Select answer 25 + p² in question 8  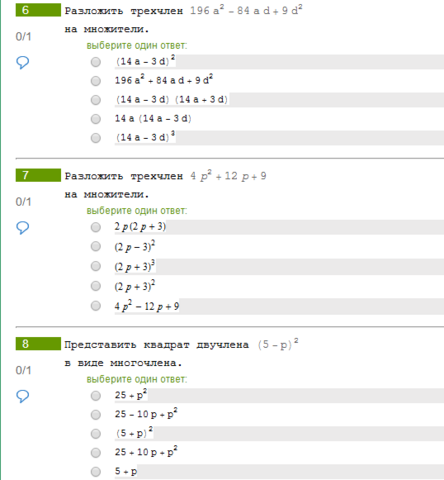point(96,396)
